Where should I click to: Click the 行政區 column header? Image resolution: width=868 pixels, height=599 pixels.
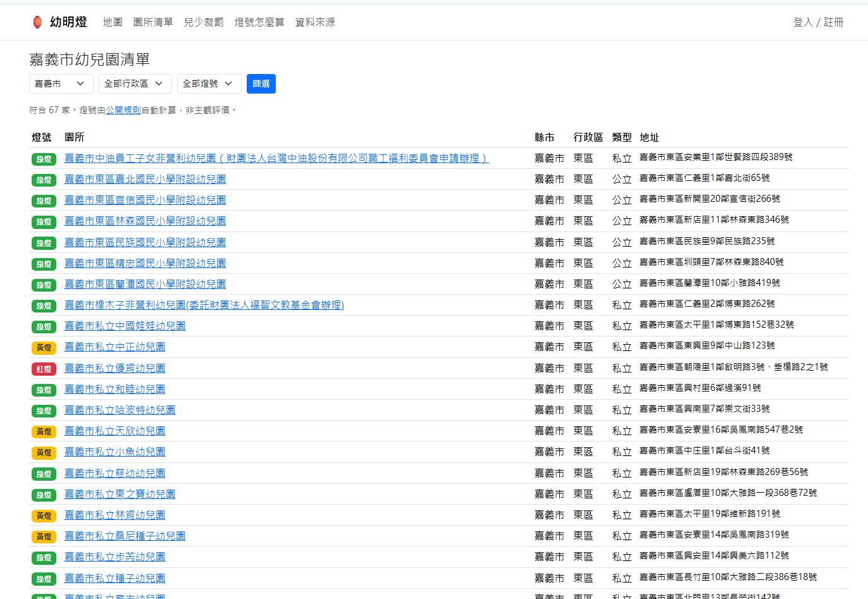click(588, 137)
